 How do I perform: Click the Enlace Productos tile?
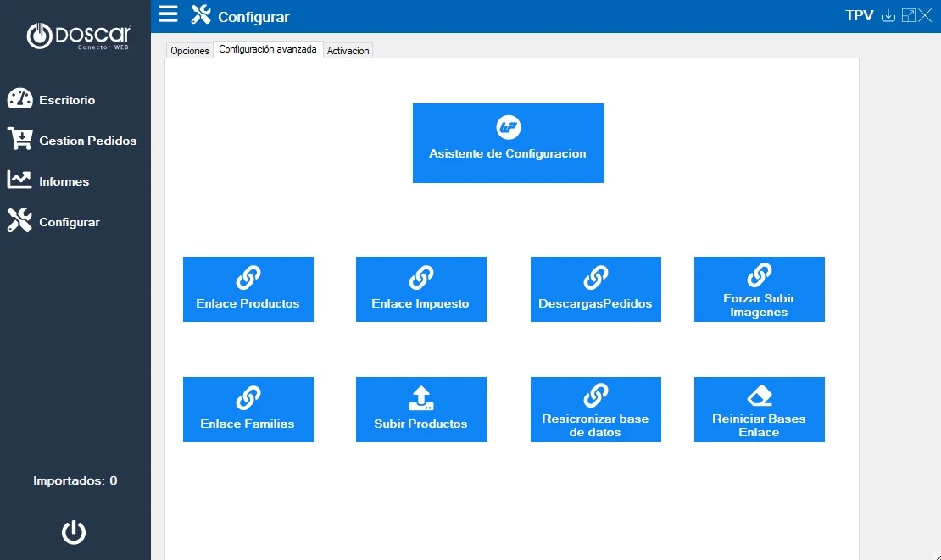tap(248, 289)
